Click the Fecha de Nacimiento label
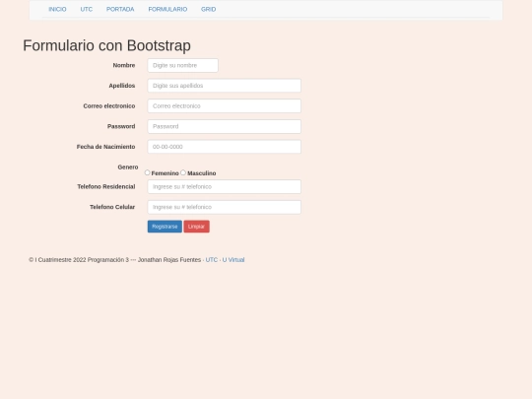This screenshot has height=399, width=532. point(105,147)
